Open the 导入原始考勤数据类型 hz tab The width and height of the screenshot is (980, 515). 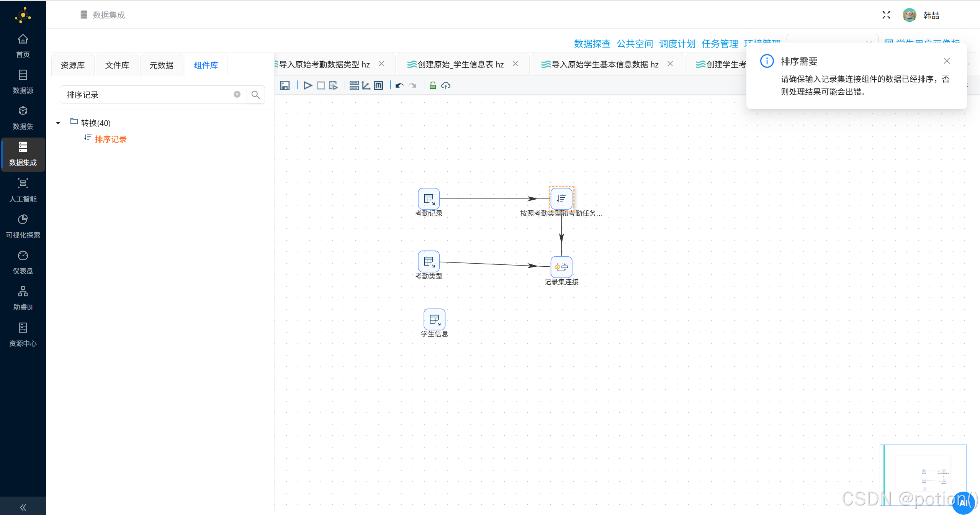pos(324,64)
